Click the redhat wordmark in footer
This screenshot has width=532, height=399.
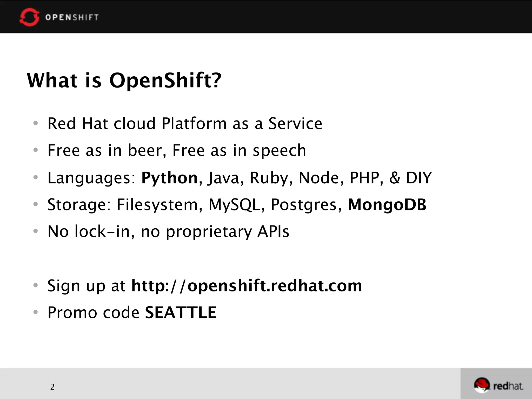click(508, 386)
